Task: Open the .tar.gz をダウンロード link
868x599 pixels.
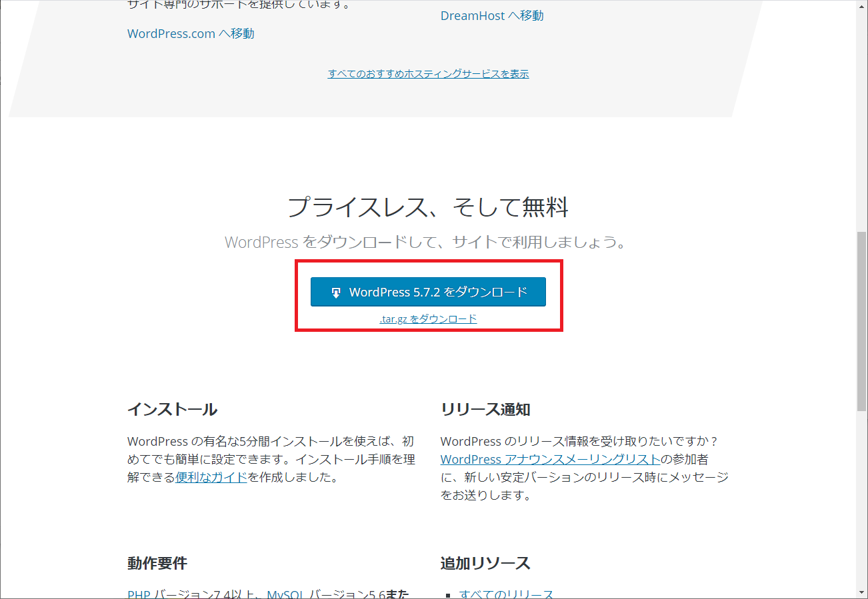Action: [428, 318]
